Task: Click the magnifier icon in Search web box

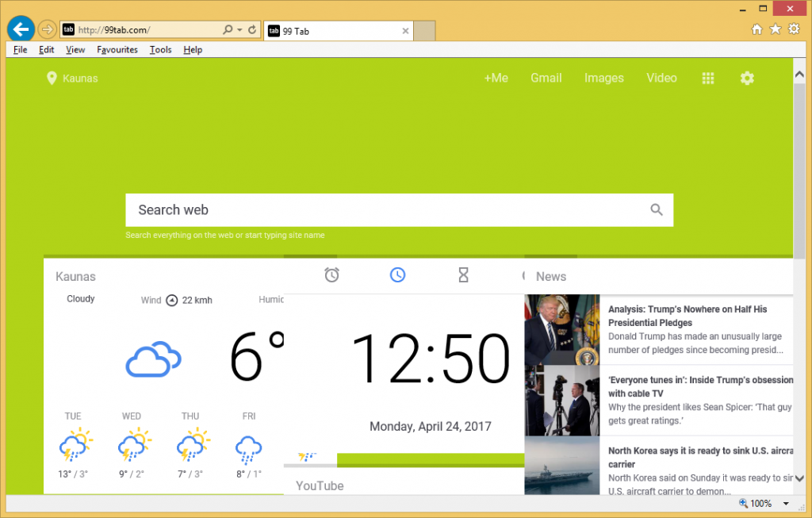Action: coord(657,210)
